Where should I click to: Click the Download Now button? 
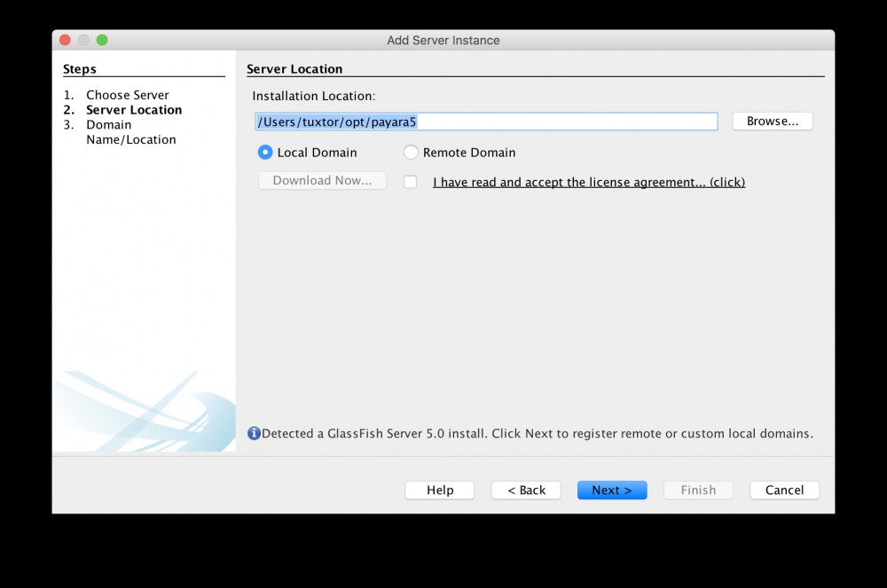(x=321, y=180)
